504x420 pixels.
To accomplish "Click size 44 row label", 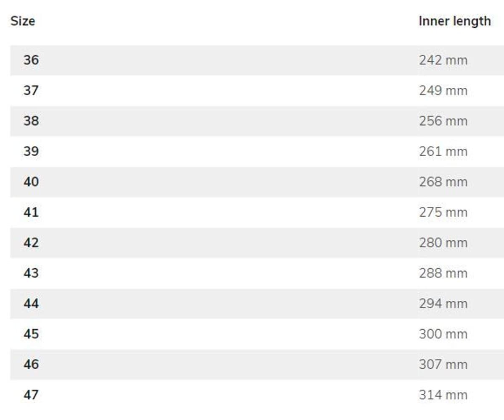I will click(x=31, y=304).
